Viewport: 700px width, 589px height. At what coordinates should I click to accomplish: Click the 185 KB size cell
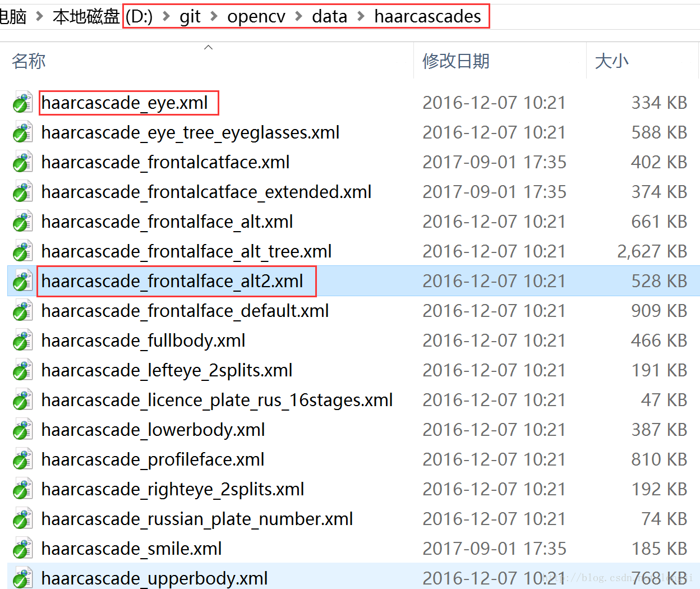pyautogui.click(x=660, y=549)
